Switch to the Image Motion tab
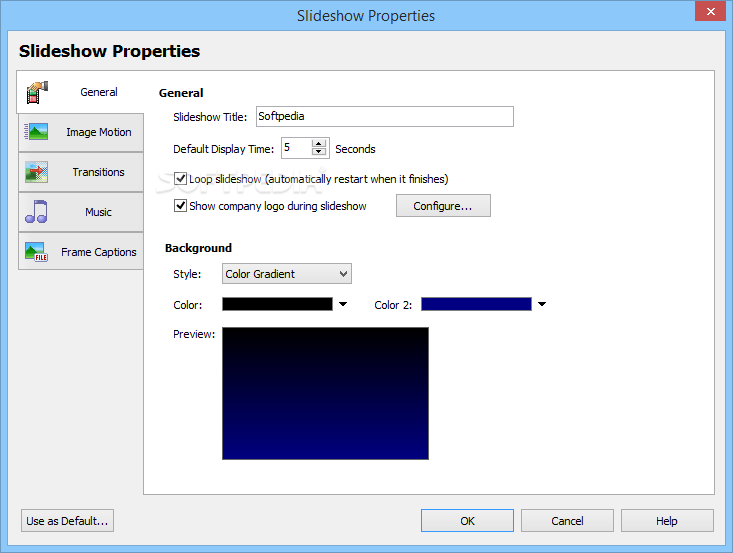The image size is (733, 553). click(81, 132)
